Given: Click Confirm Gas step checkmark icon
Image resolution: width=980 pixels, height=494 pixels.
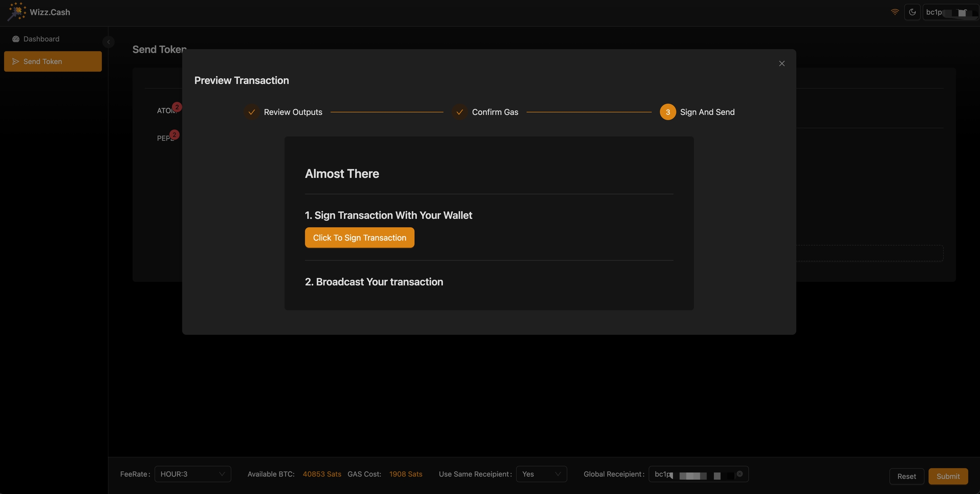Looking at the screenshot, I should (459, 112).
